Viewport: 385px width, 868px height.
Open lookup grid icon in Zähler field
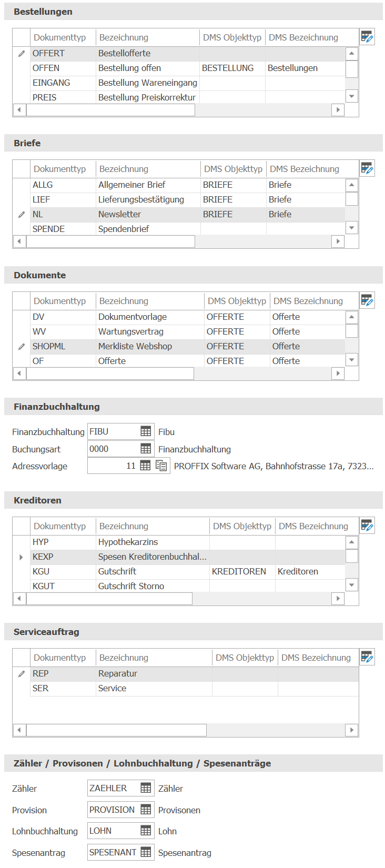pyautogui.click(x=146, y=788)
